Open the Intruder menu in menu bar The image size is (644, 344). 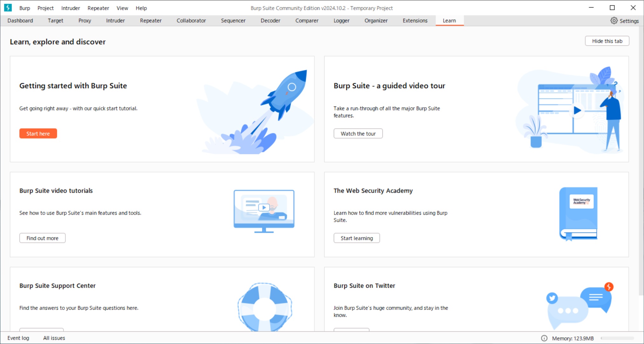71,8
